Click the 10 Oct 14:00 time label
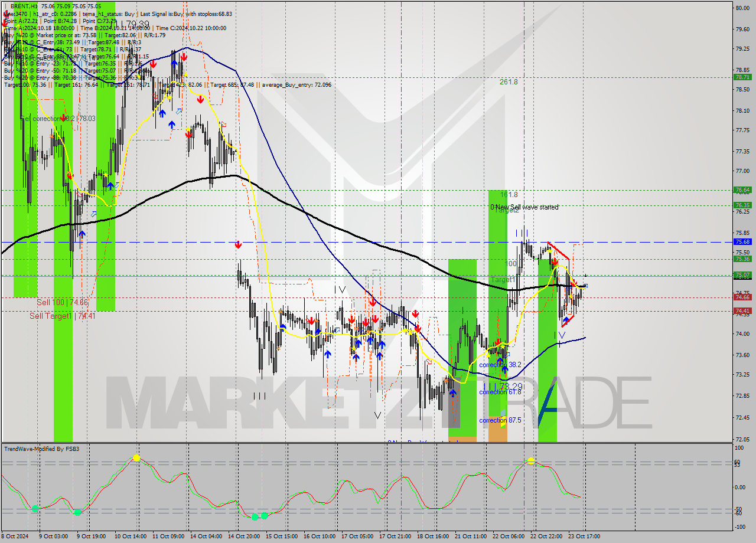 (131, 537)
